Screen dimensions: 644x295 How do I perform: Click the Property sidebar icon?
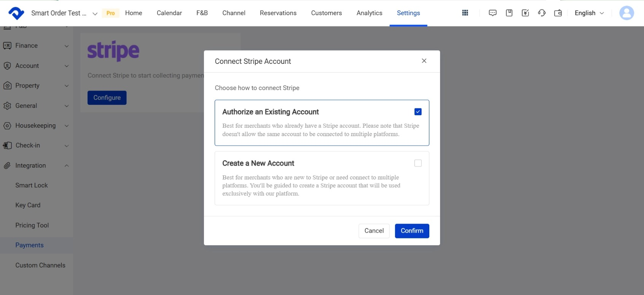(7, 86)
